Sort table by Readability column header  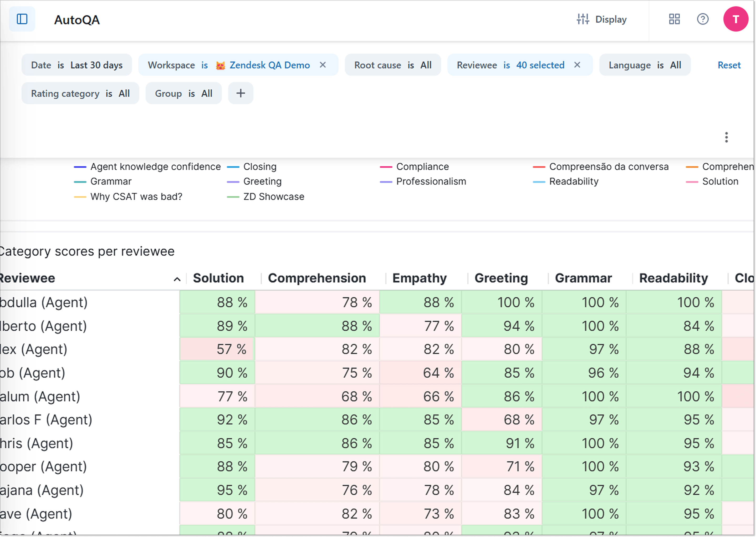[673, 278]
